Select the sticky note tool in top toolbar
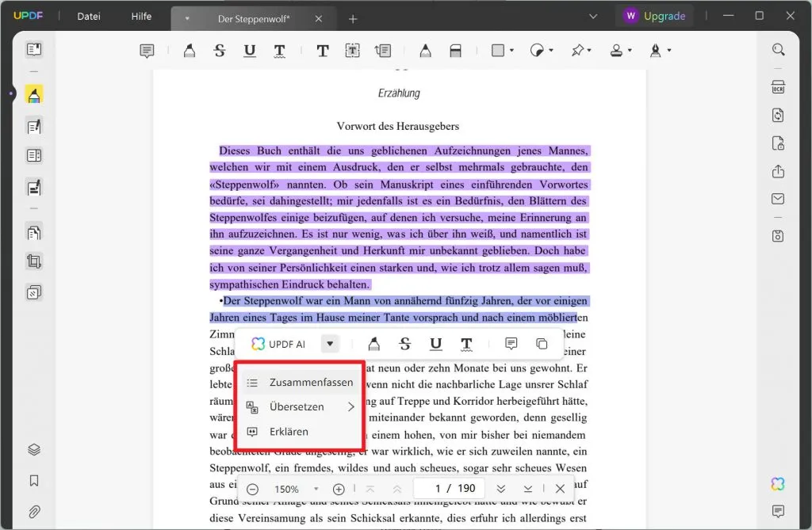 point(147,51)
